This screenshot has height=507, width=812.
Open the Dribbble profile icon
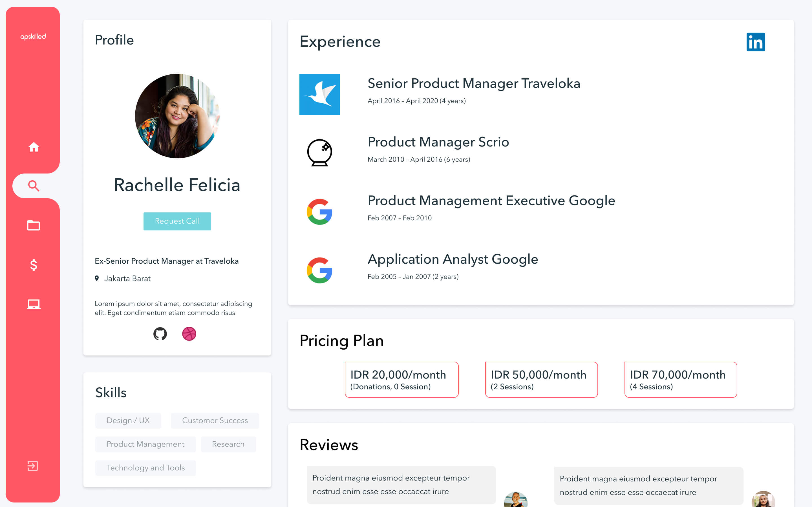(x=189, y=334)
